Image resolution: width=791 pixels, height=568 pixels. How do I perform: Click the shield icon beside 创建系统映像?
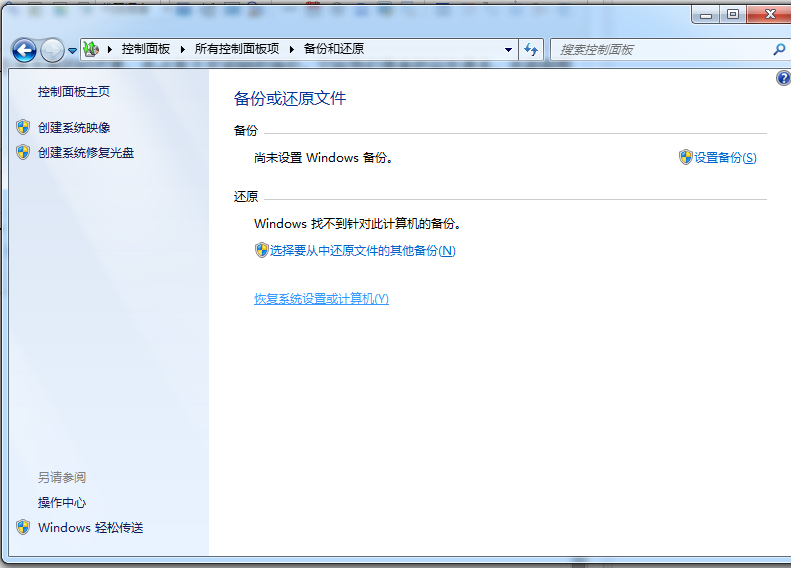coord(23,128)
